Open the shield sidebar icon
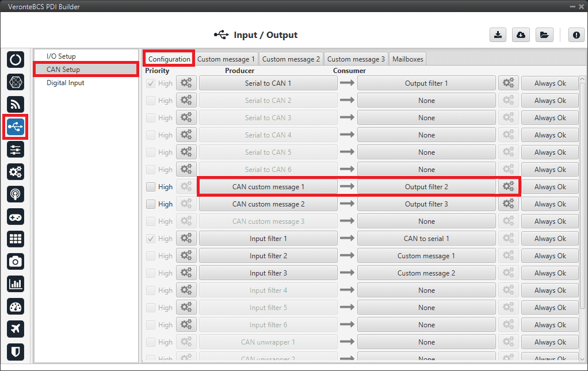Viewport: 588px width, 371px height. tap(16, 351)
